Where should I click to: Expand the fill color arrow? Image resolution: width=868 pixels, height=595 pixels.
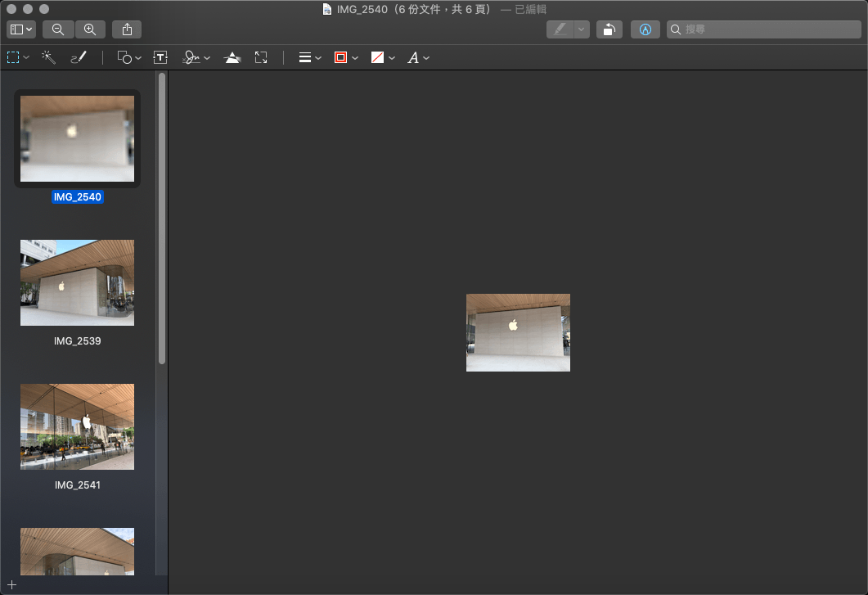click(x=392, y=57)
